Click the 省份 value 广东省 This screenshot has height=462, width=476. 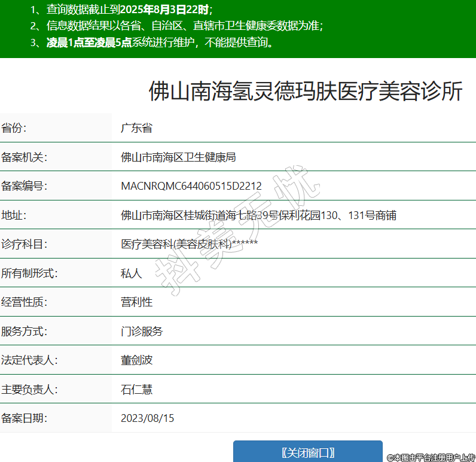pos(136,128)
